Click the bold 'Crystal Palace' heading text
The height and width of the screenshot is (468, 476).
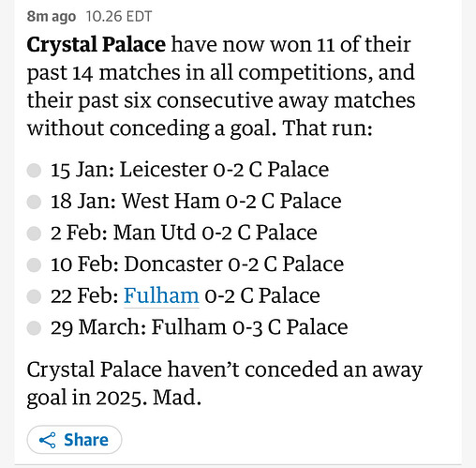(97, 45)
